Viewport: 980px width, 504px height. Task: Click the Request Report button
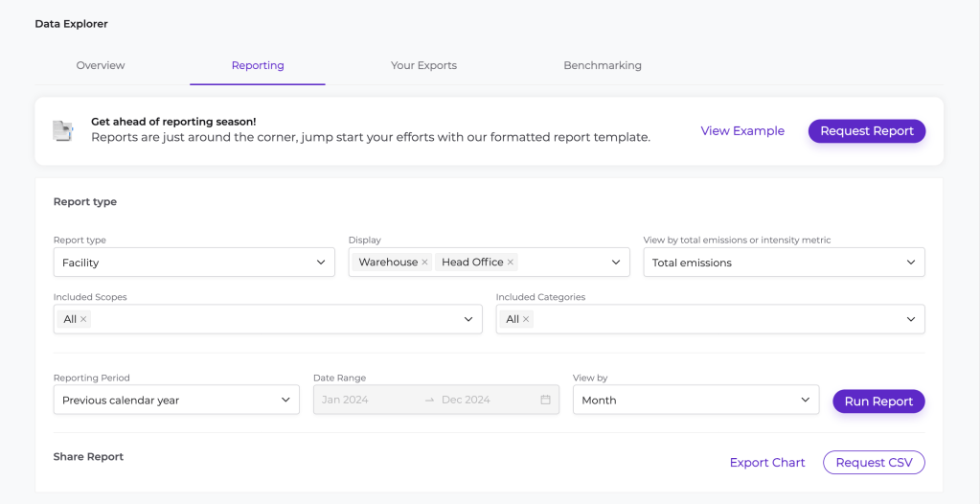point(866,131)
